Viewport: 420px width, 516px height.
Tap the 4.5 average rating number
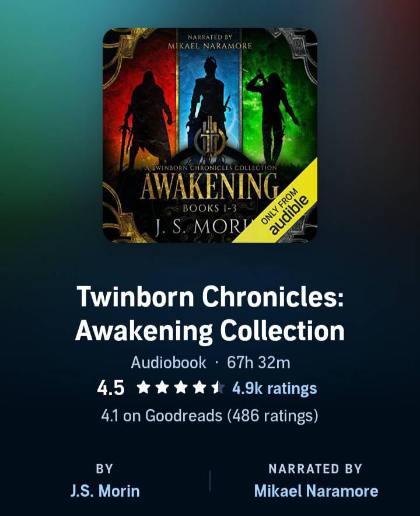pyautogui.click(x=111, y=388)
